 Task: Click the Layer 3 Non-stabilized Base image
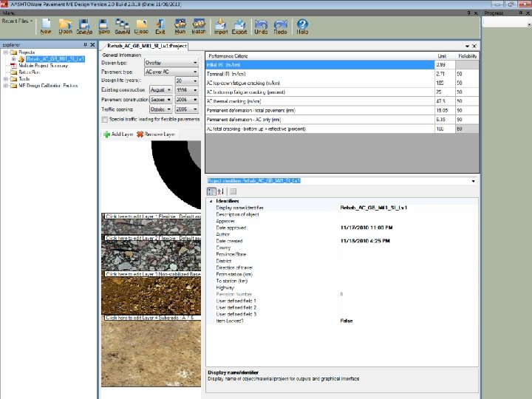click(151, 296)
